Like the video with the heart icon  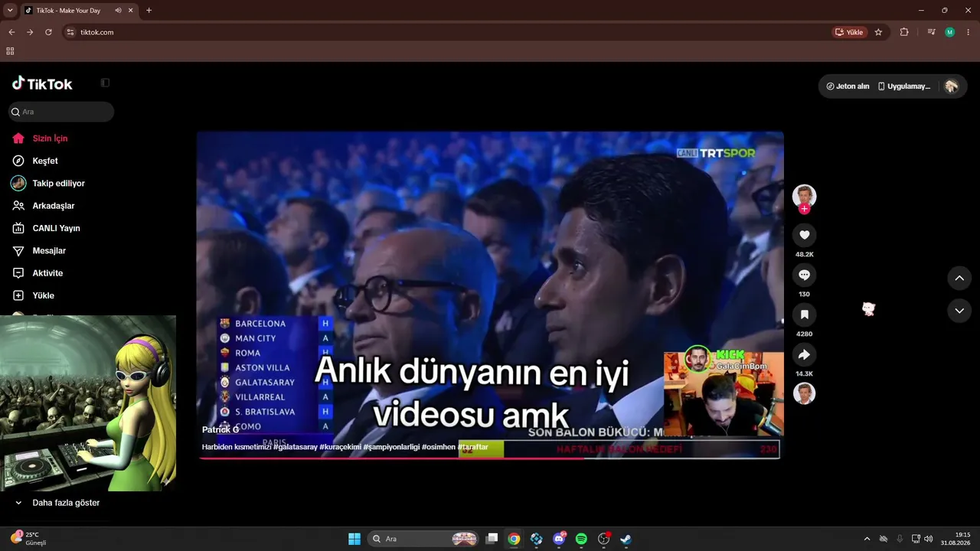pyautogui.click(x=804, y=235)
